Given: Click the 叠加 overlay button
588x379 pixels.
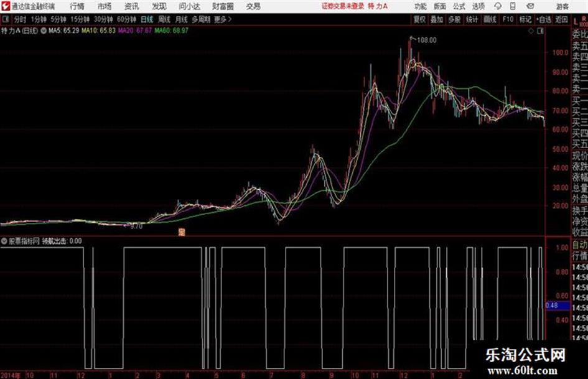Looking at the screenshot, I should 437,19.
